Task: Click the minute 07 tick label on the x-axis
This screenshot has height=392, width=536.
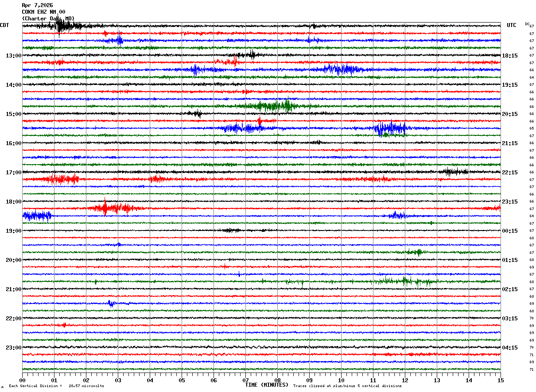Action: coord(245,380)
